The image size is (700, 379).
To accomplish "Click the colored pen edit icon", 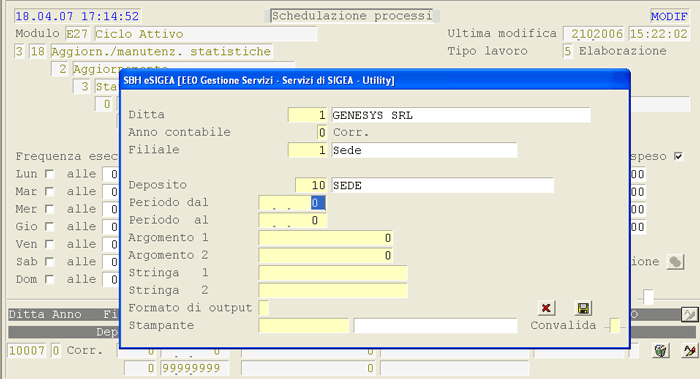I will (x=690, y=351).
